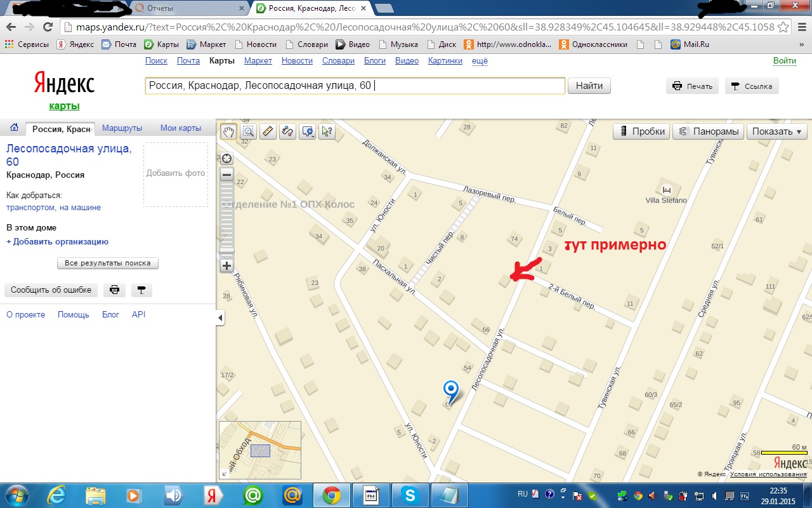Select the zoom-to-area magnifier tool
Viewport: 812px width, 508px height.
tap(248, 131)
